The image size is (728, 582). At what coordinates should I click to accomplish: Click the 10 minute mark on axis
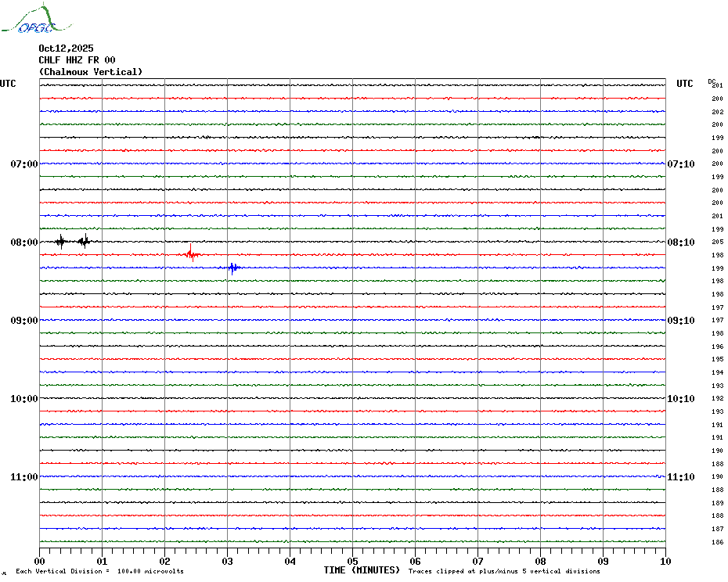[665, 561]
